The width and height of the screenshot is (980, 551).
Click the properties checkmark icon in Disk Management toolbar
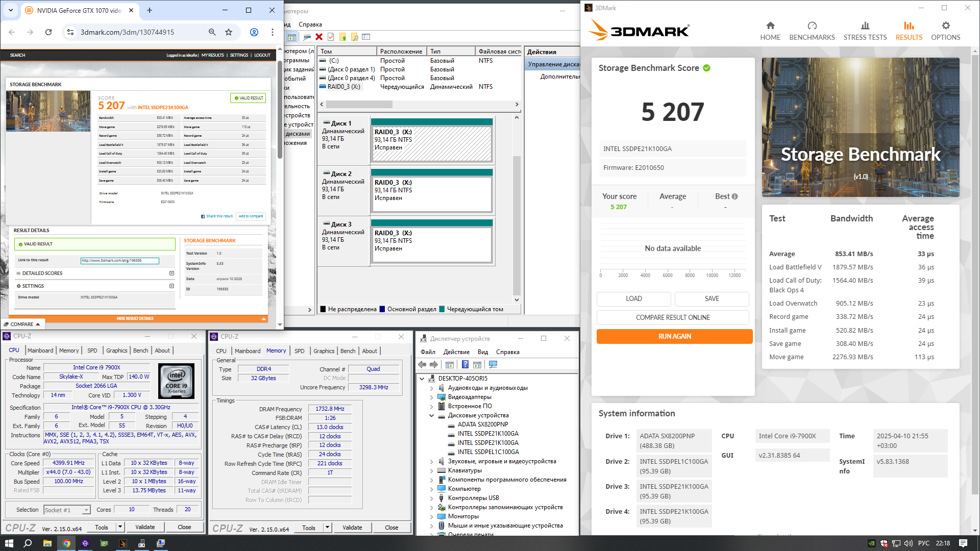(331, 37)
